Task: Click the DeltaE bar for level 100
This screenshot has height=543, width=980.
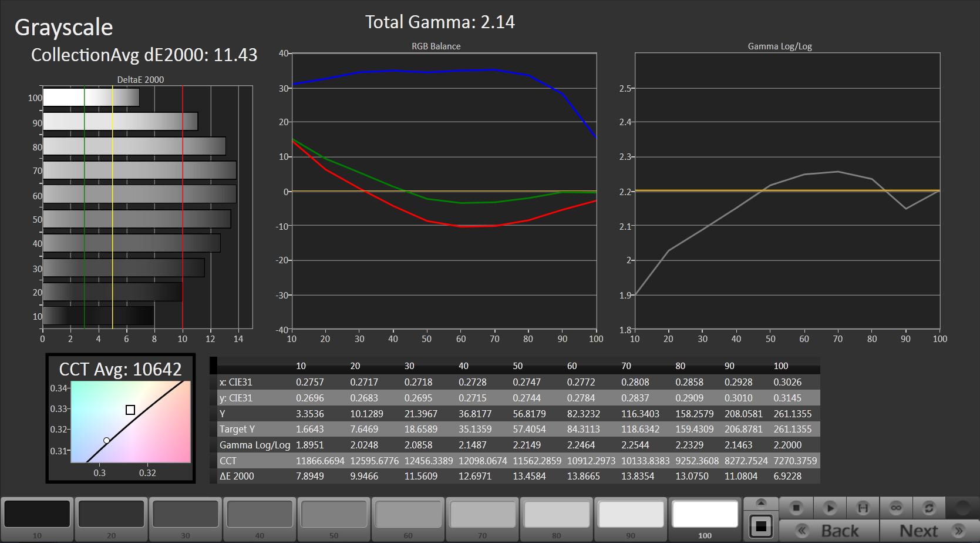Action: (x=91, y=98)
